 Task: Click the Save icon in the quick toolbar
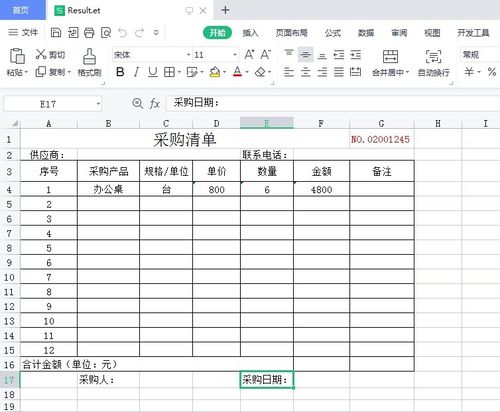coord(56,33)
